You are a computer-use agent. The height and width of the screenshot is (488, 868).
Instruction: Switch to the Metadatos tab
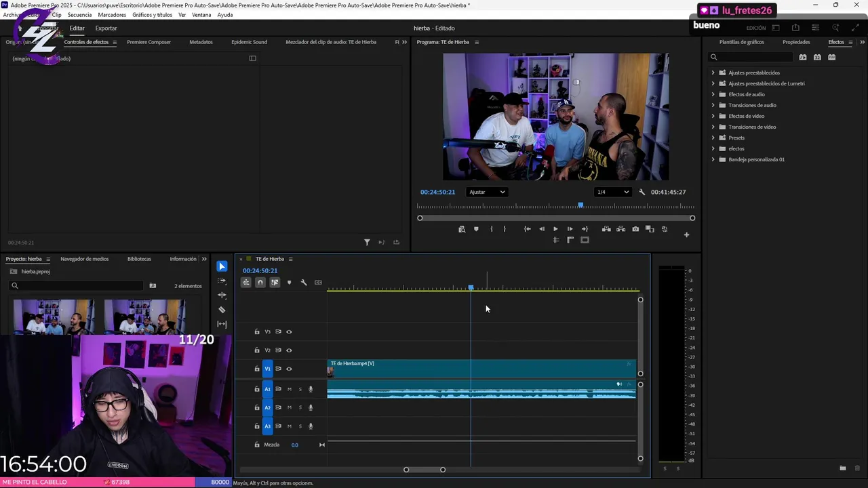click(x=201, y=42)
